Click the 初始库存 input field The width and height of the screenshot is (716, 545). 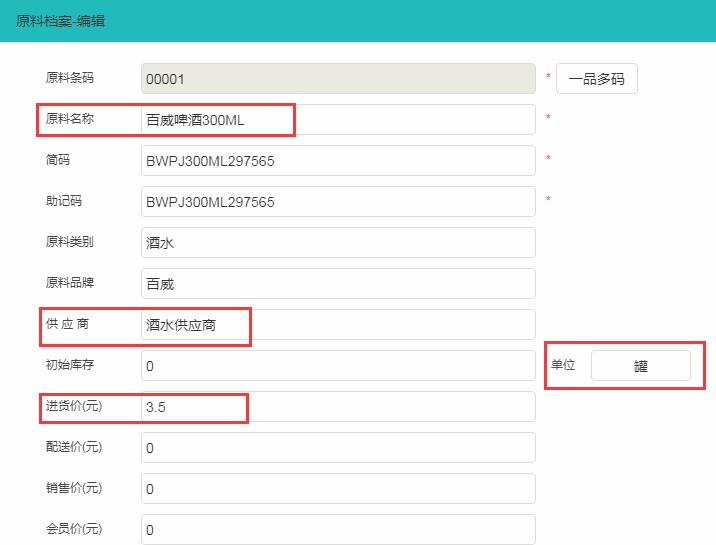pyautogui.click(x=338, y=366)
